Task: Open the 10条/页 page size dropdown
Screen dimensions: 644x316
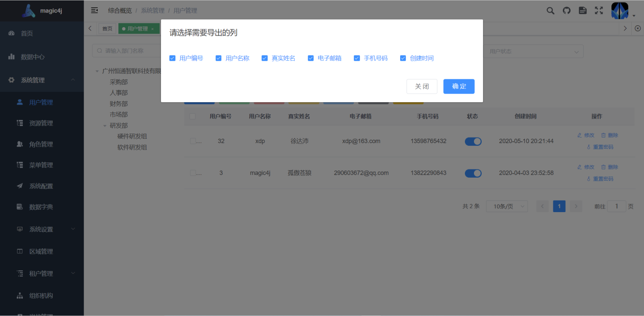Action: 506,206
